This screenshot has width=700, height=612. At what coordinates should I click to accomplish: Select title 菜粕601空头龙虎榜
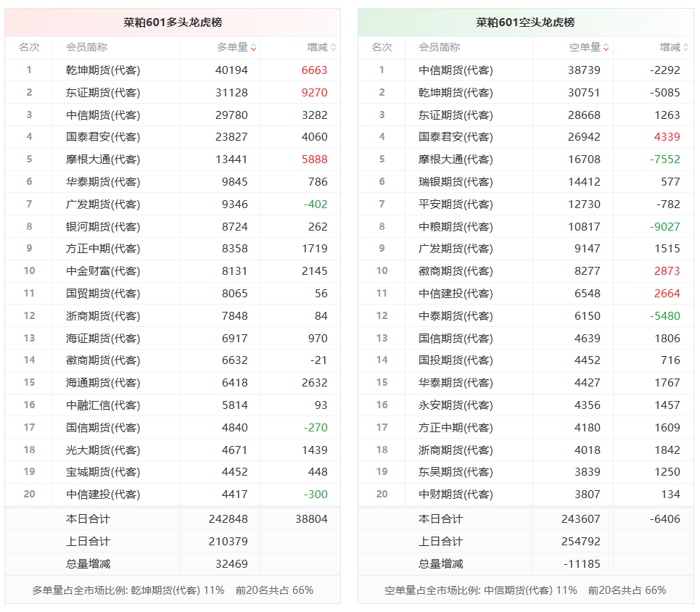point(525,22)
